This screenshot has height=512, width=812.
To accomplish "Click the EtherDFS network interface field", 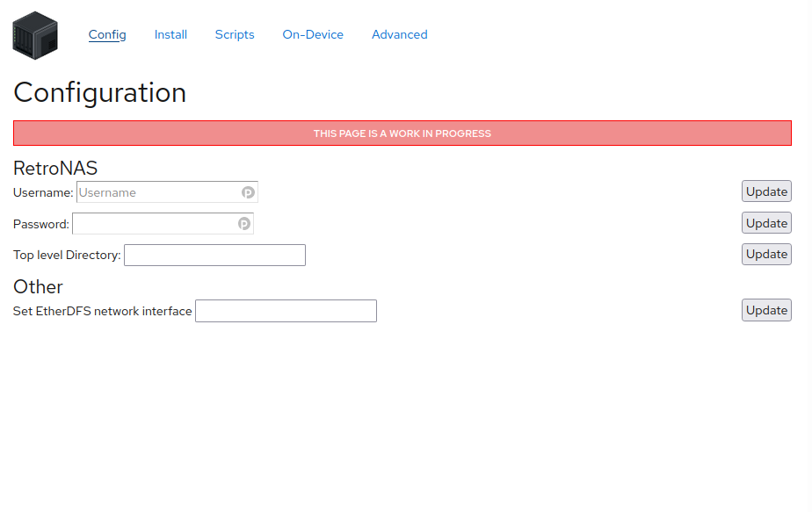I will 286,311.
